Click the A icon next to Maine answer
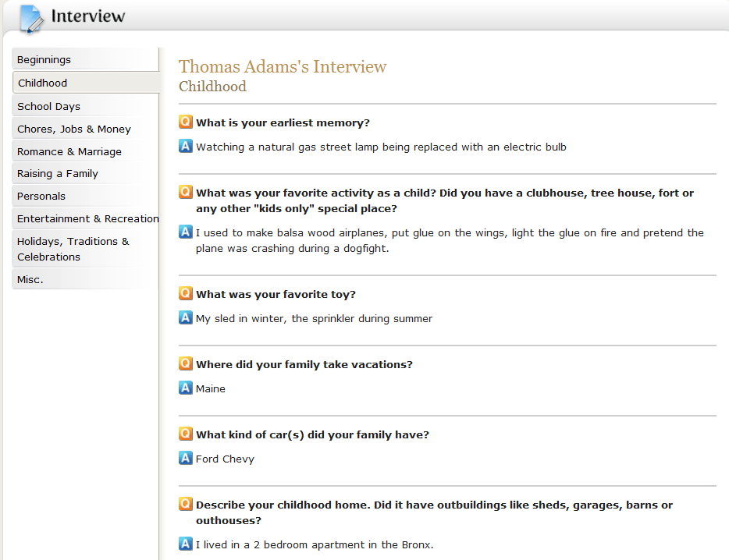Screen dimensions: 729x560 (x=186, y=388)
